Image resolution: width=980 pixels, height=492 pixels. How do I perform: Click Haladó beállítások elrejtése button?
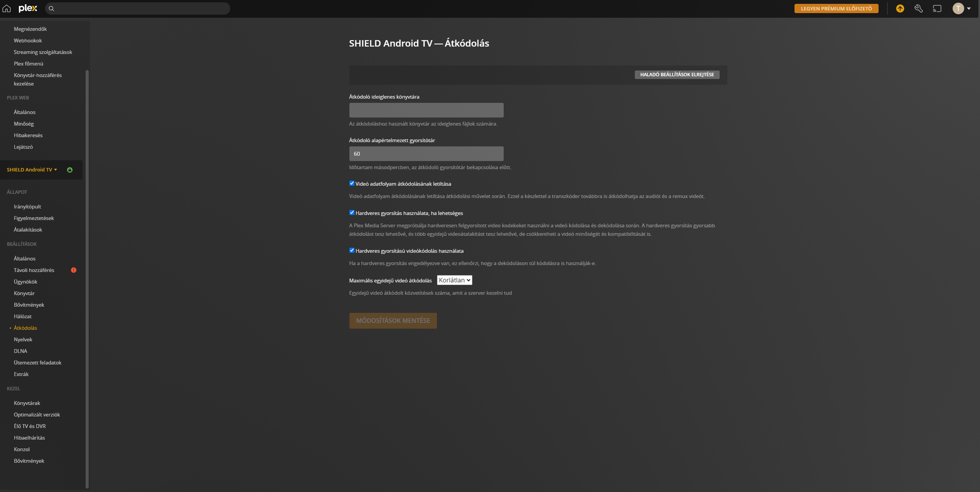[x=677, y=75]
